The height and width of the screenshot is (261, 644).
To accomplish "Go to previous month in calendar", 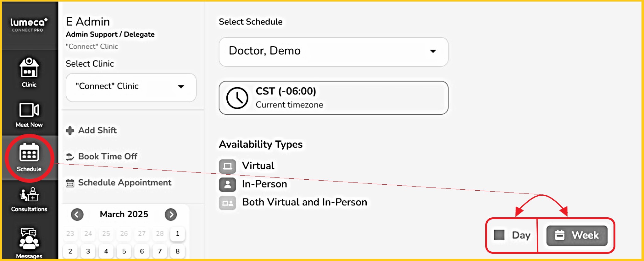I will coord(77,215).
